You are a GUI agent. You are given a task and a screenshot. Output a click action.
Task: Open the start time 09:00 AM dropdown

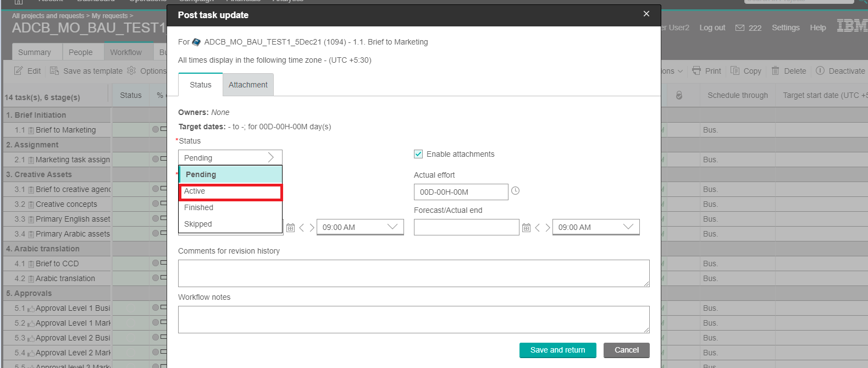point(360,227)
